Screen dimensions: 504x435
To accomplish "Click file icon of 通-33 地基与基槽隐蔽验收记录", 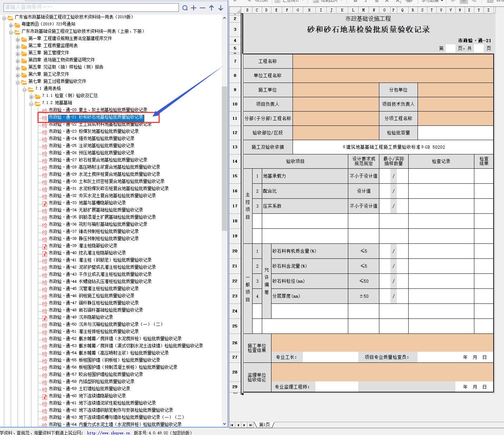I will tap(45, 203).
